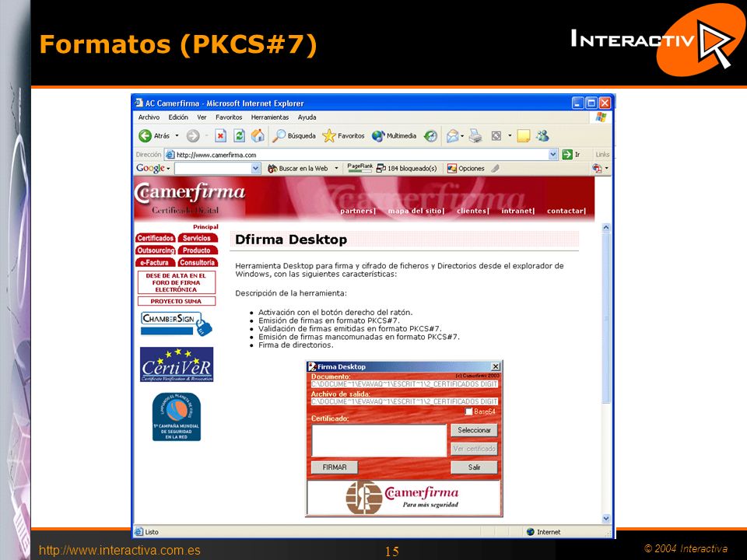Click the Consultoría sidebar button

click(197, 263)
